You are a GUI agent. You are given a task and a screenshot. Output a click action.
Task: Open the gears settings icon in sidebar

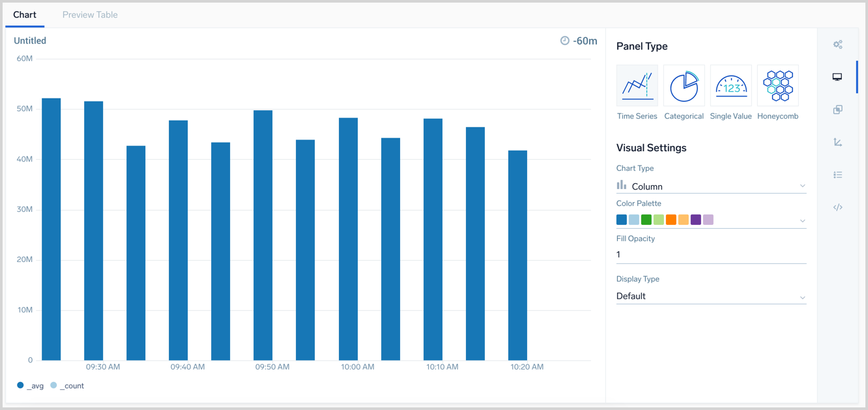[x=837, y=45]
